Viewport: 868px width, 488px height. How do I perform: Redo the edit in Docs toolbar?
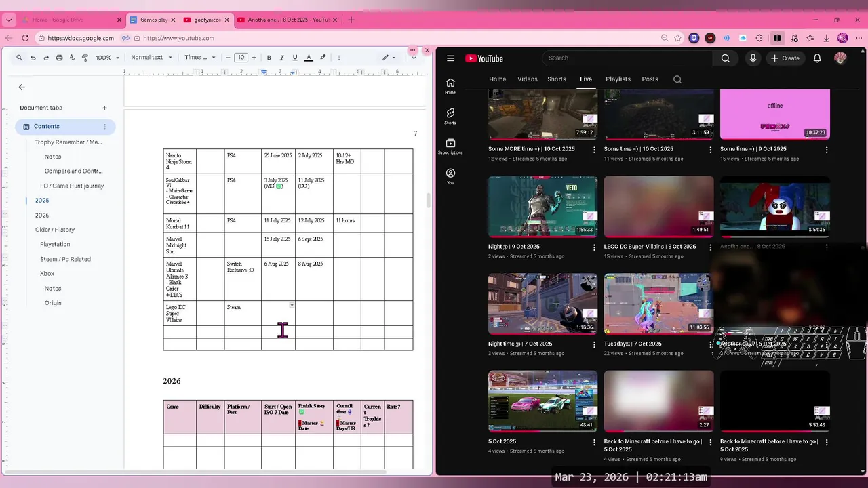[x=45, y=58]
